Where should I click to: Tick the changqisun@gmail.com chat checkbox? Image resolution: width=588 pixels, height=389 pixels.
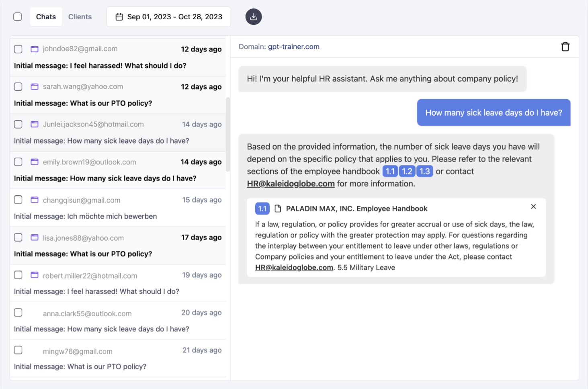[x=18, y=200]
